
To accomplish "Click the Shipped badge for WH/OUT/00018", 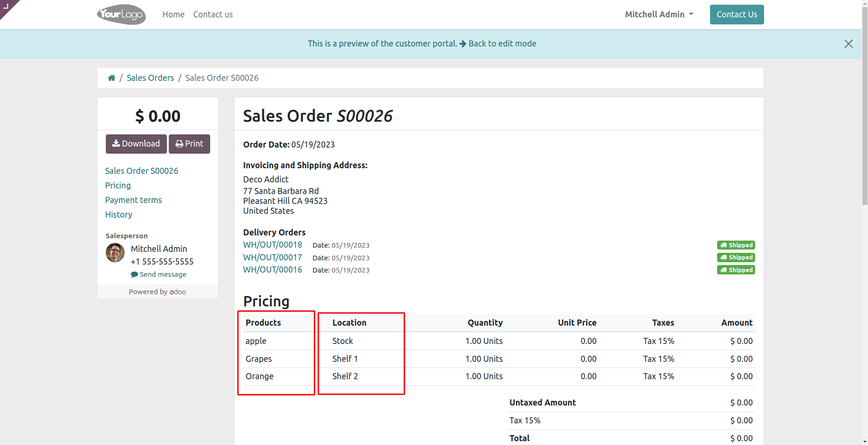I will [736, 245].
